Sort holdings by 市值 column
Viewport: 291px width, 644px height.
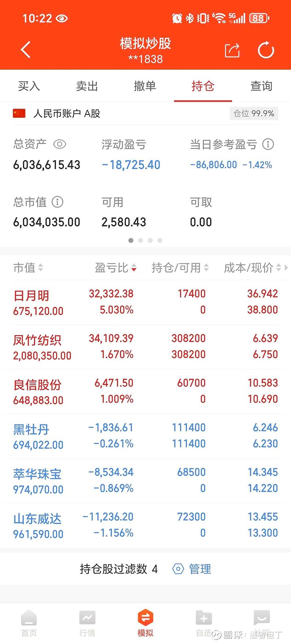point(28,268)
